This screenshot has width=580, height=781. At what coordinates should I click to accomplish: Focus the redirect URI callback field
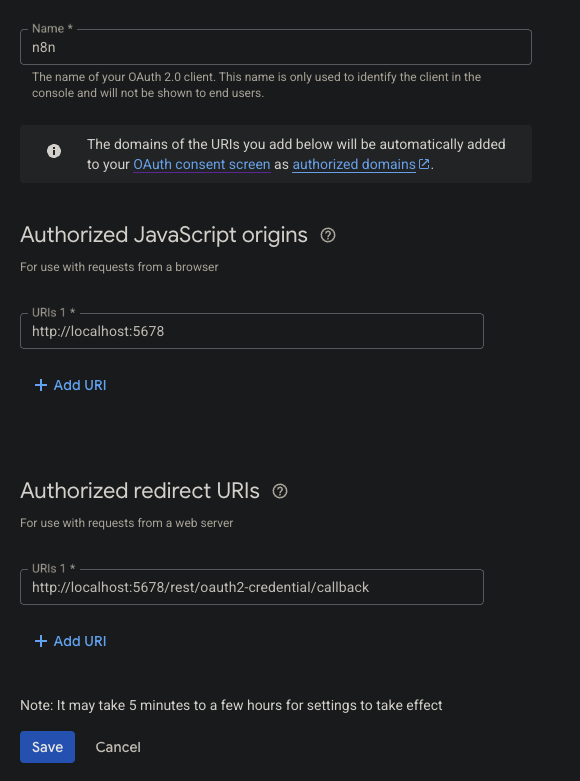252,587
